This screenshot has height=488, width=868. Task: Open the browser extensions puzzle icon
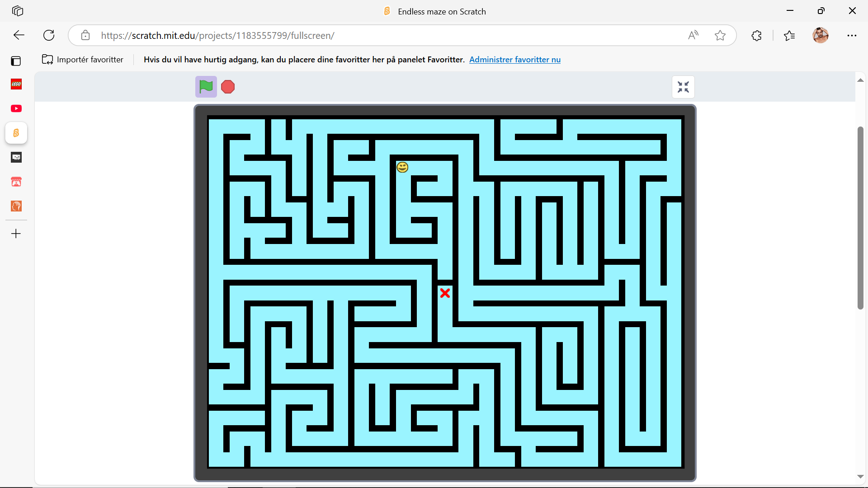(x=756, y=35)
